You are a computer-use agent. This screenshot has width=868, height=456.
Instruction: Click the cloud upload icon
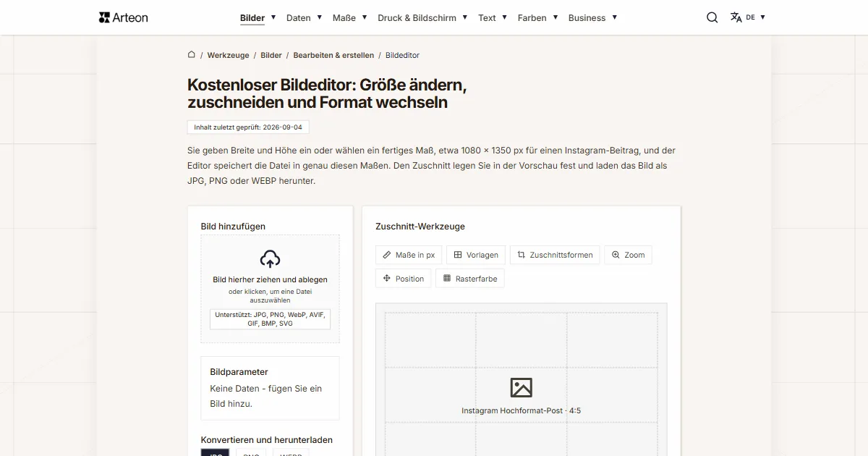pos(270,258)
